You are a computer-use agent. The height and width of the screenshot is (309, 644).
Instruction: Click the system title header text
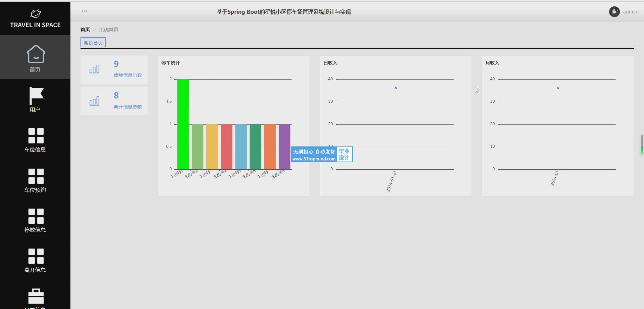284,12
